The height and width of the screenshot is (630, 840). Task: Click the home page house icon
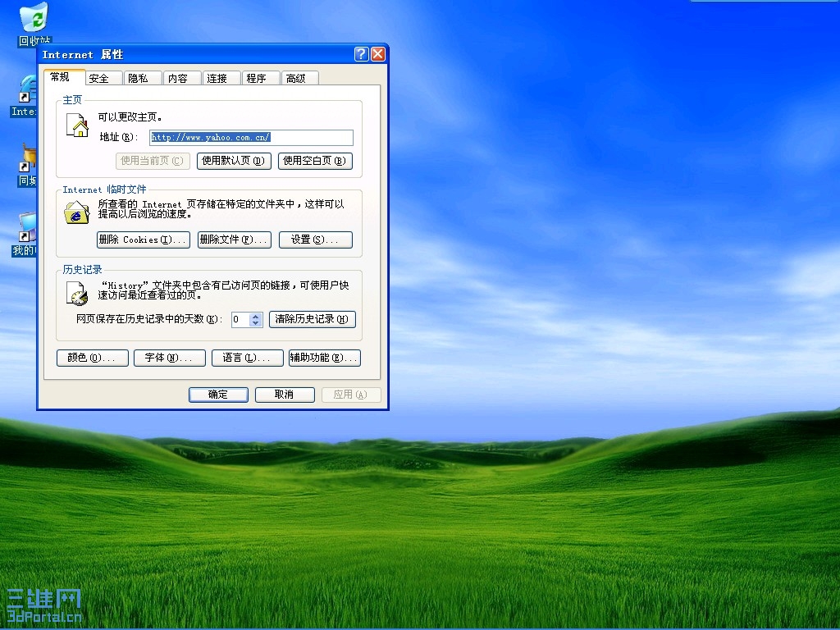tap(76, 124)
